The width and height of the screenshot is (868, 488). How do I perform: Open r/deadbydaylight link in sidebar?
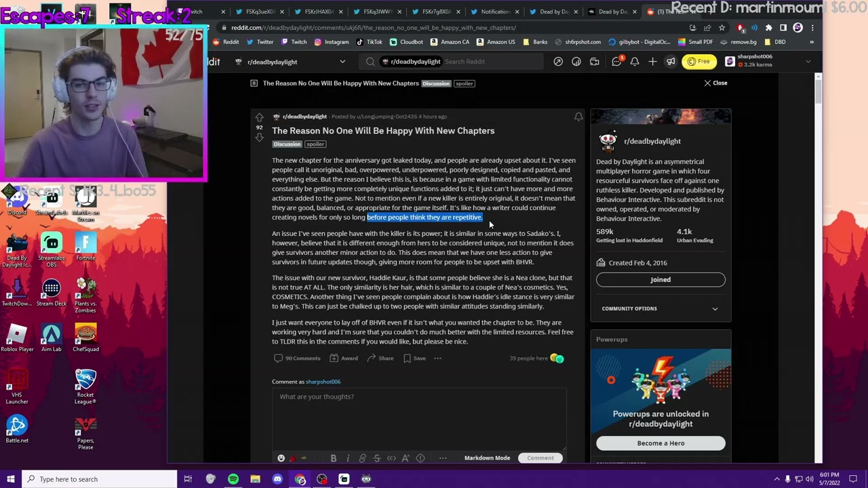click(x=652, y=141)
